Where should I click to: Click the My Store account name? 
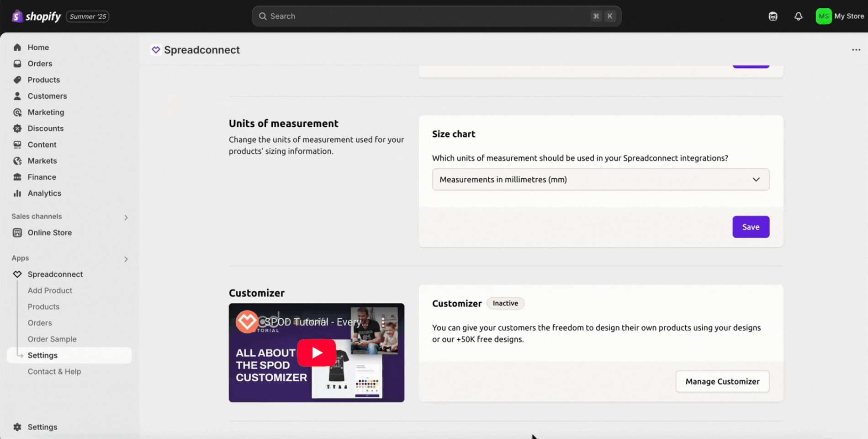(x=849, y=16)
